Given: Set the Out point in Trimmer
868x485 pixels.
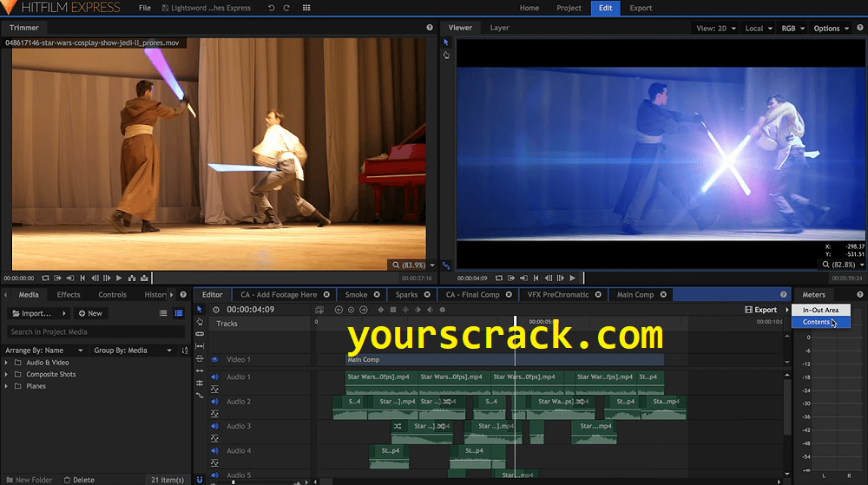Looking at the screenshot, I should [x=69, y=279].
